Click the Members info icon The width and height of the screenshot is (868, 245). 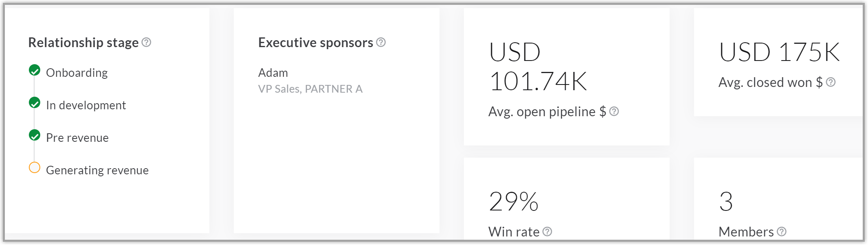[781, 232]
